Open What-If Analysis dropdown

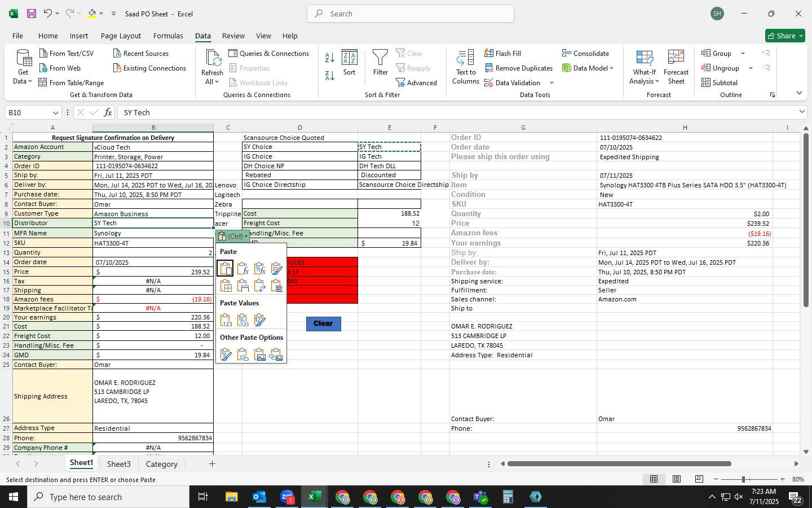click(644, 67)
